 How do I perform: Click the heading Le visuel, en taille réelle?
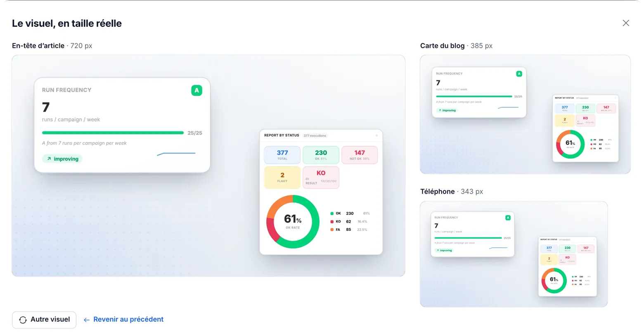[67, 24]
